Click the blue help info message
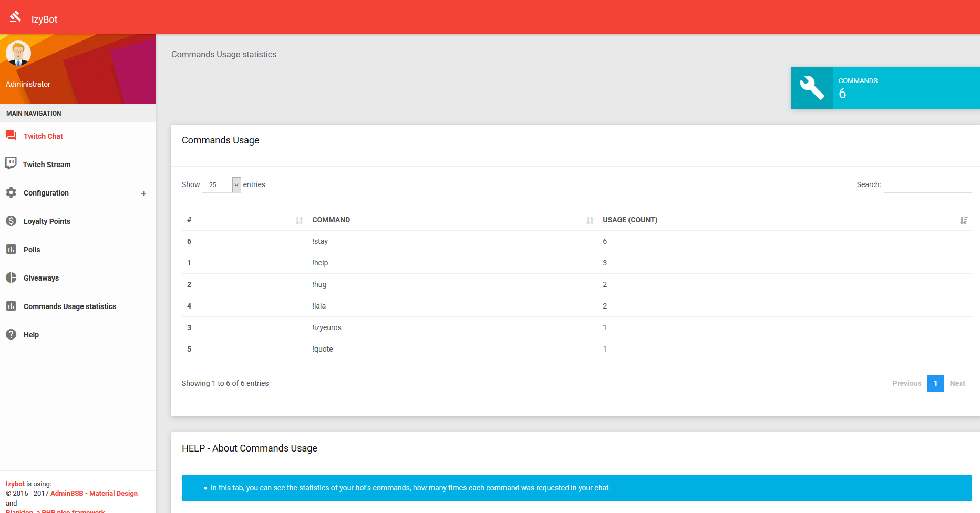 576,488
